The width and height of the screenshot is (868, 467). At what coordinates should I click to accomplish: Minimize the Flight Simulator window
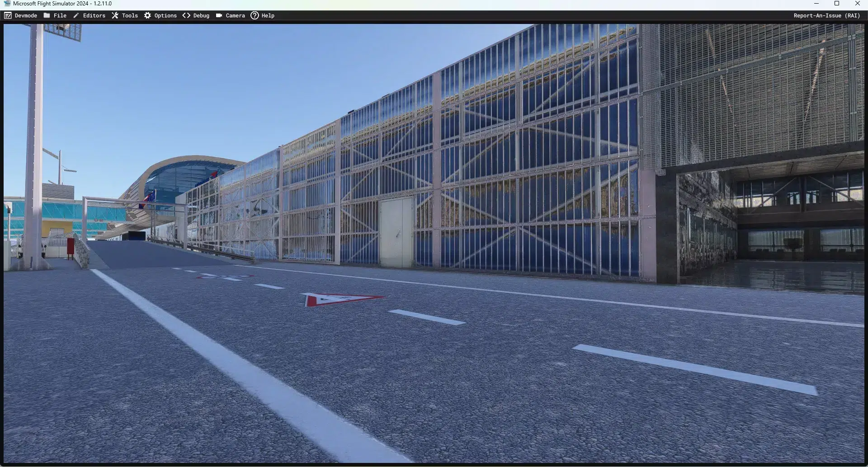816,4
